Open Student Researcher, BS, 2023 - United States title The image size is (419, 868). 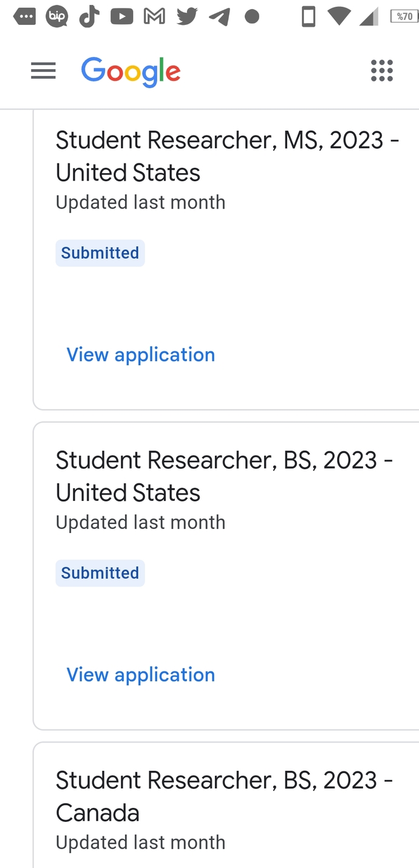(x=225, y=476)
